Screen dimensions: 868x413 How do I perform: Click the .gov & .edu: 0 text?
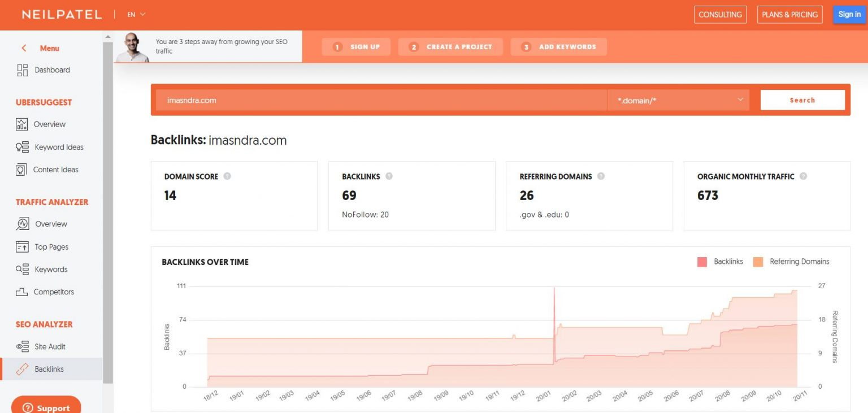coord(544,215)
